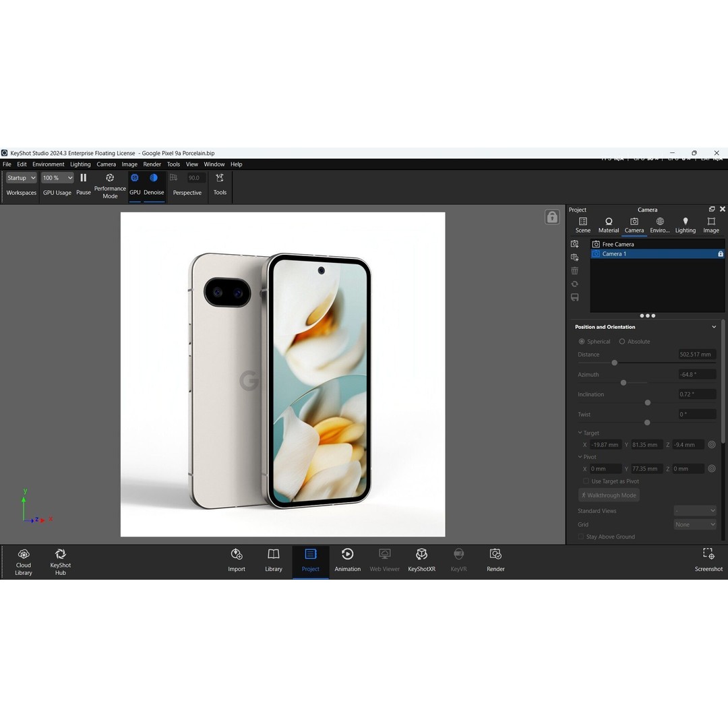Toggle lock icon on Camera 1 row
The width and height of the screenshot is (728, 728).
click(x=721, y=254)
